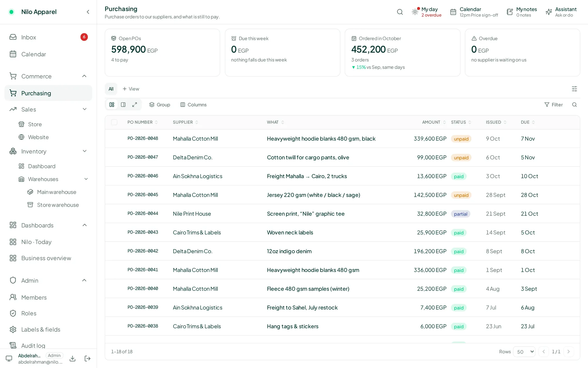Log out using the exit icon

coord(87,358)
